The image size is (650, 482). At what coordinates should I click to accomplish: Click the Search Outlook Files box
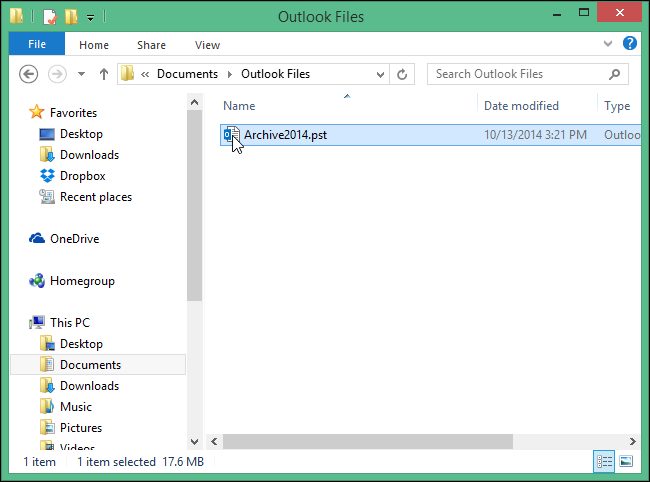(x=520, y=74)
